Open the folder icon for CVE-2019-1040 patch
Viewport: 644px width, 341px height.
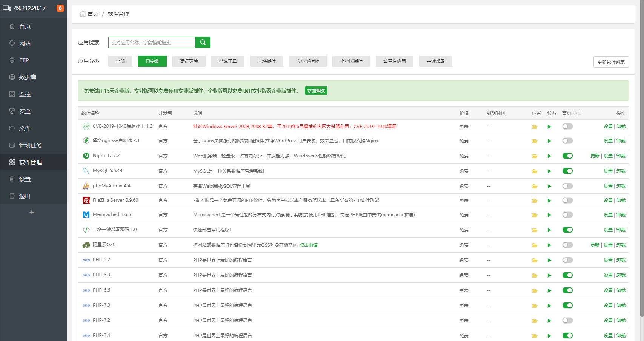coord(535,127)
